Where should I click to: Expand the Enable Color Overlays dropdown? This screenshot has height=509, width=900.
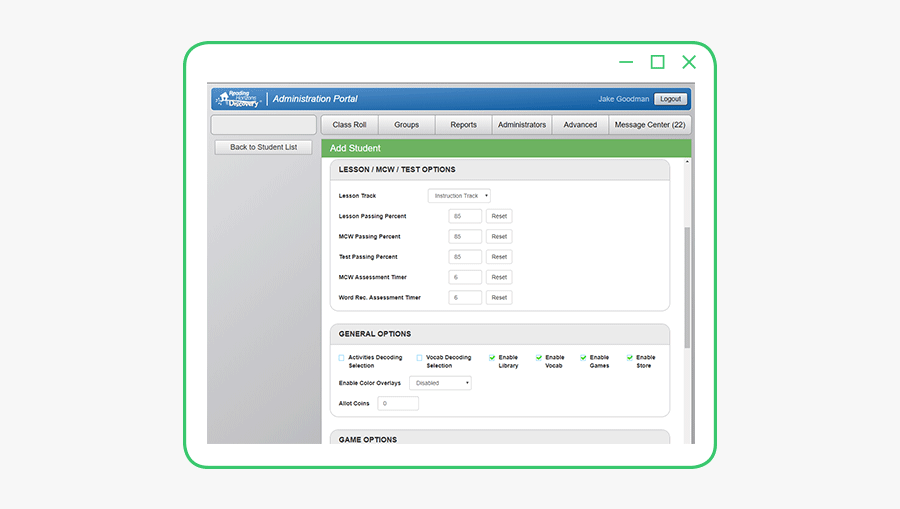tap(440, 383)
